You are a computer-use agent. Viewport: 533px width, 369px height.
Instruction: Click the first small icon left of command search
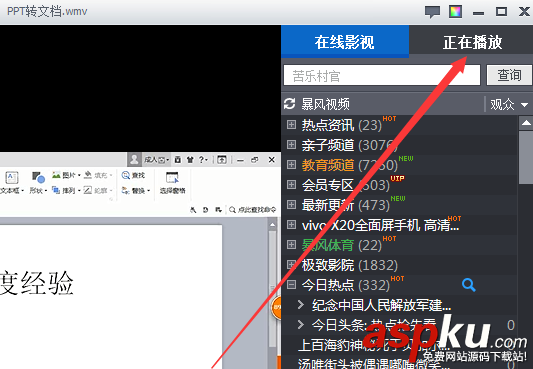pos(193,210)
